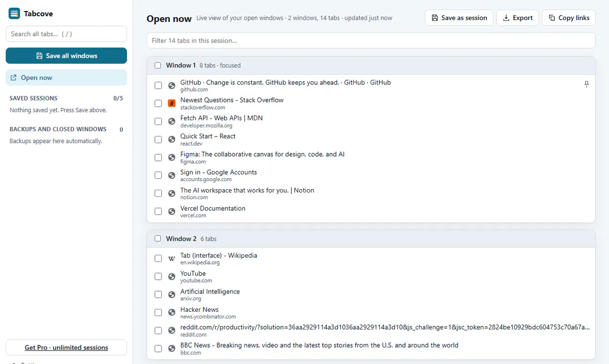Click the Artificial Intelligence arxiv.org title

210,291
